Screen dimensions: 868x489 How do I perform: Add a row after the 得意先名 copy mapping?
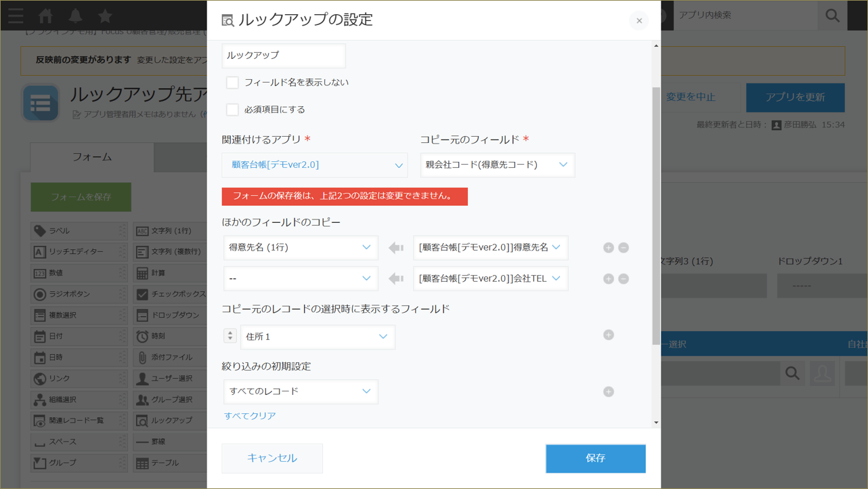608,248
